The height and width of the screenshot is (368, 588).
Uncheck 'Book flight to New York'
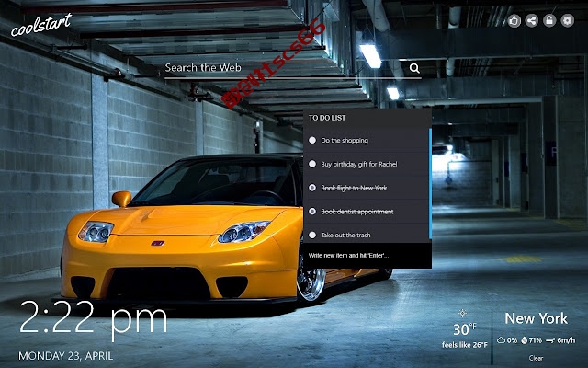coord(312,188)
